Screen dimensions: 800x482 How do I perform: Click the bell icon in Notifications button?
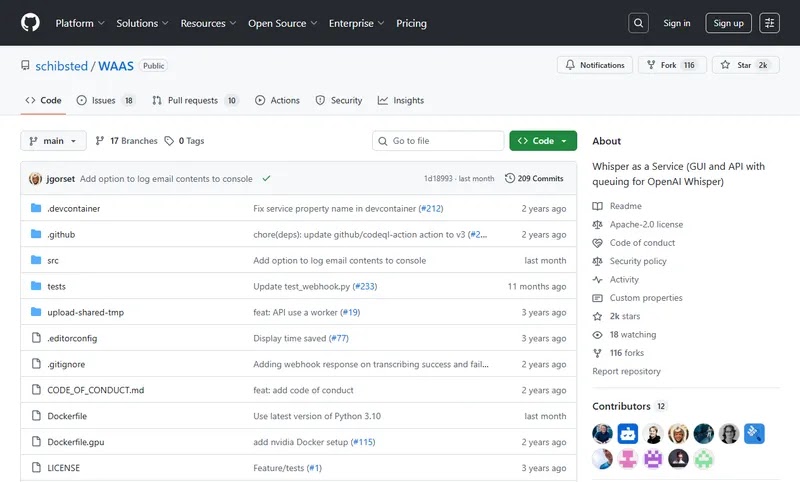coord(570,65)
